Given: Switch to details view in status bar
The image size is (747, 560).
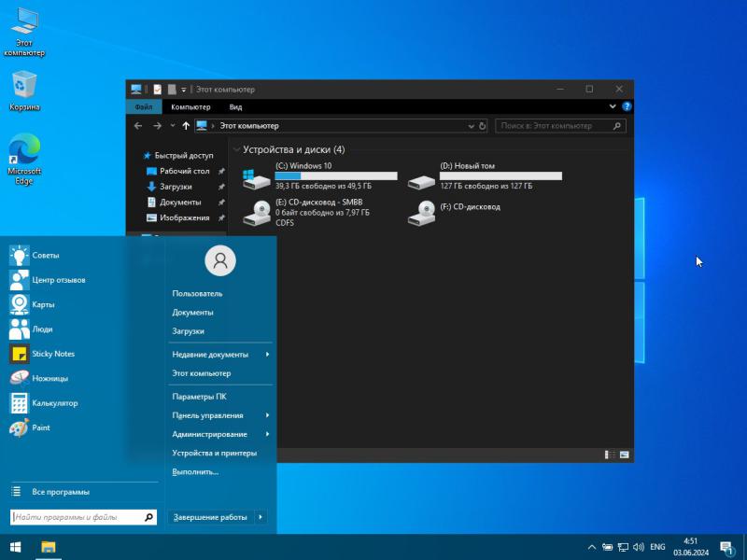Looking at the screenshot, I should (610, 455).
